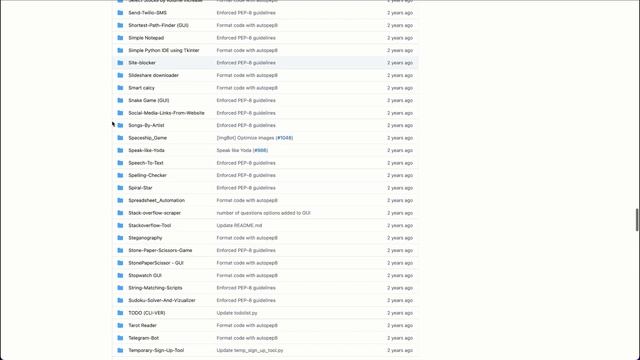The image size is (640, 360).
Task: Click folder icon for Spaceship_Game
Action: [x=120, y=138]
